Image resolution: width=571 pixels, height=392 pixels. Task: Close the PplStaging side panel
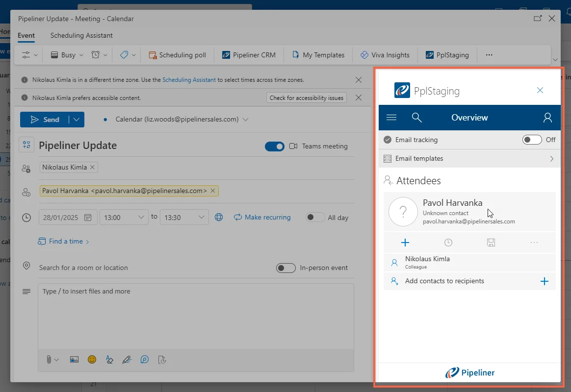540,90
